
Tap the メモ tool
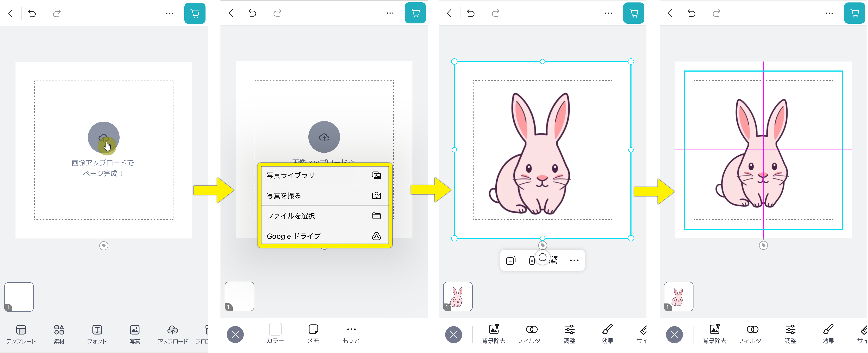pyautogui.click(x=313, y=333)
